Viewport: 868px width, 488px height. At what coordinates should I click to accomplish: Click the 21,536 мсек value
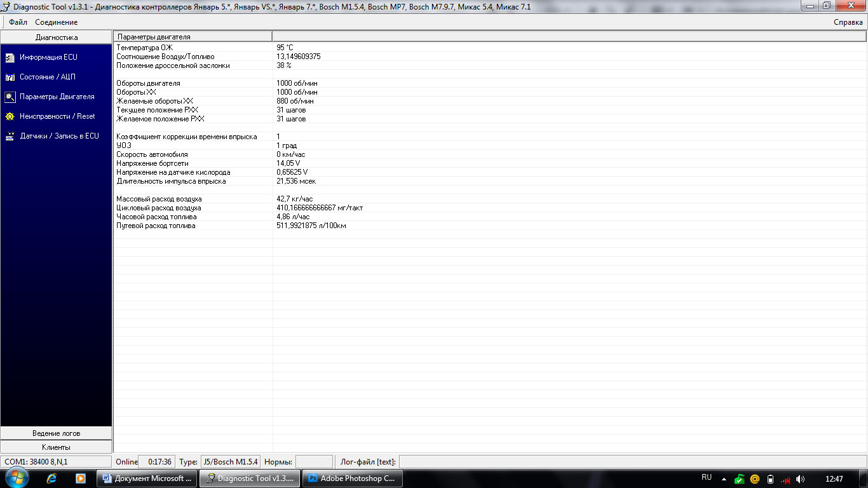pos(296,181)
